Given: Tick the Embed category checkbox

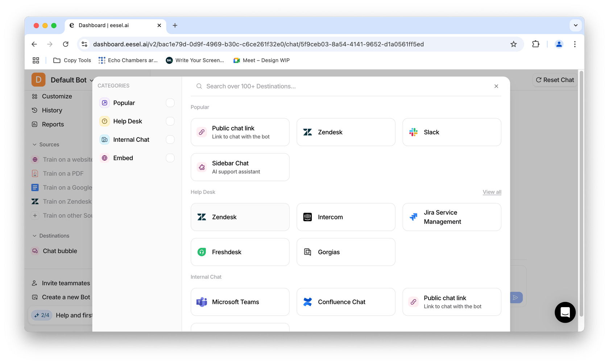Looking at the screenshot, I should click(x=170, y=158).
